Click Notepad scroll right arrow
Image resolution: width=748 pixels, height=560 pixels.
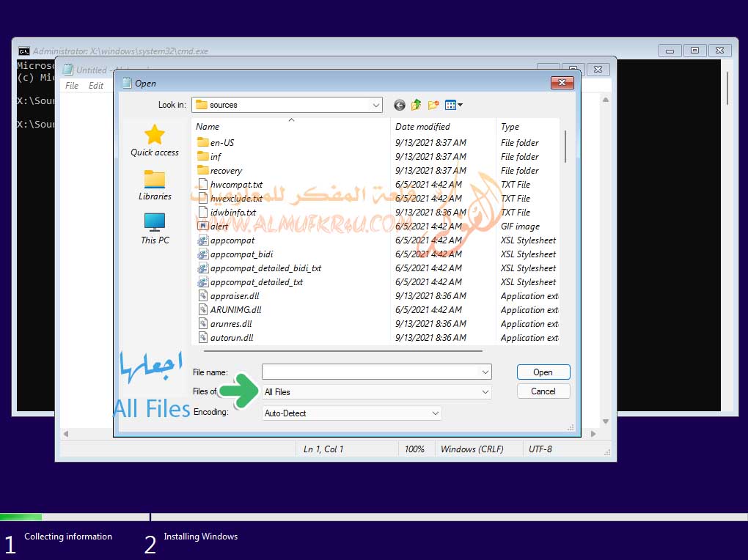tap(593, 434)
